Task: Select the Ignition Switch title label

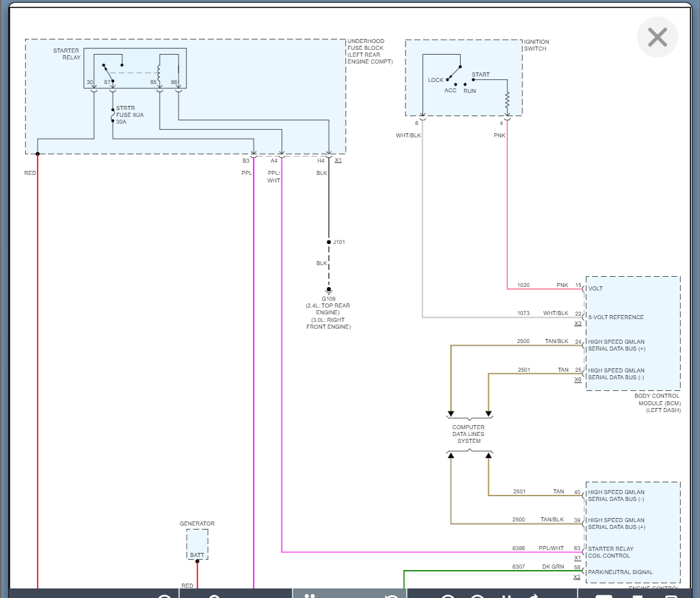Action: (x=537, y=45)
